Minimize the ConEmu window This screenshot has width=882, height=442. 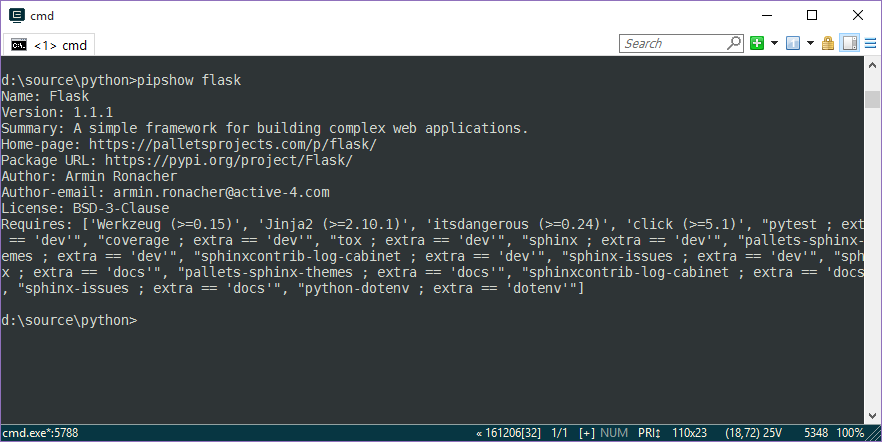766,15
